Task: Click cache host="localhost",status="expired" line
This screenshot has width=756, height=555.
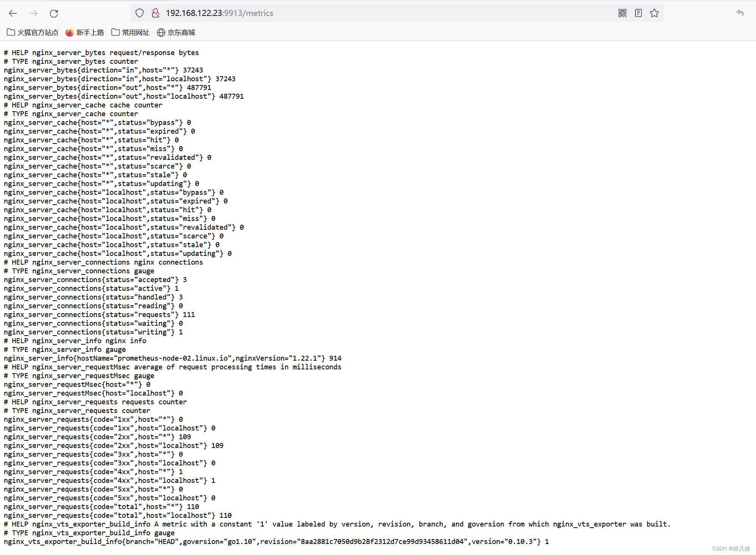Action: (x=116, y=201)
